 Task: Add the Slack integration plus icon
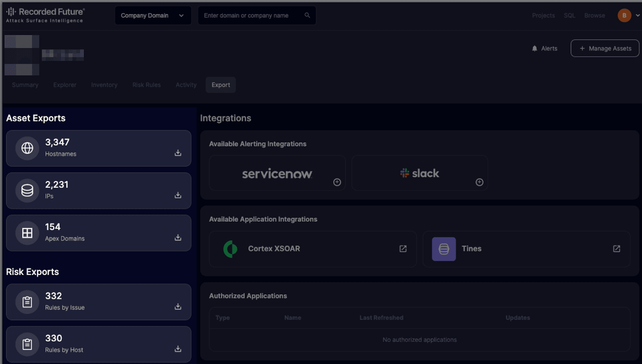(479, 182)
